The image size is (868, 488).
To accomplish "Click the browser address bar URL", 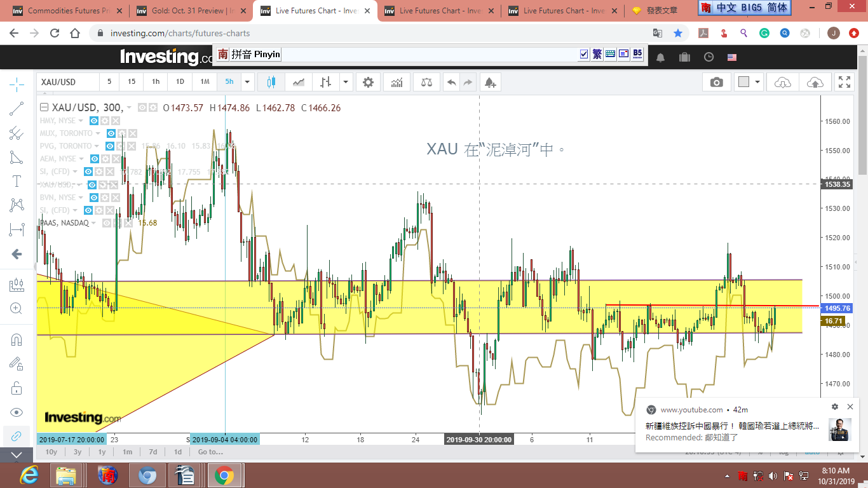I will (180, 33).
